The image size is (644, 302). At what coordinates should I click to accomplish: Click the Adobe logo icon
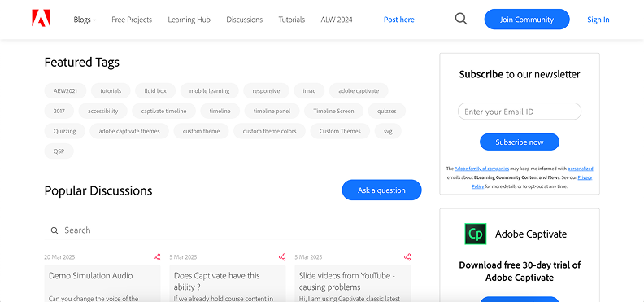[x=41, y=19]
